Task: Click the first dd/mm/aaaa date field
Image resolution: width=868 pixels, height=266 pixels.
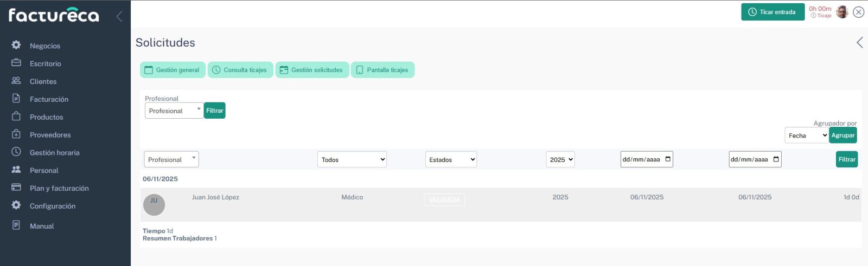Action: coord(647,159)
